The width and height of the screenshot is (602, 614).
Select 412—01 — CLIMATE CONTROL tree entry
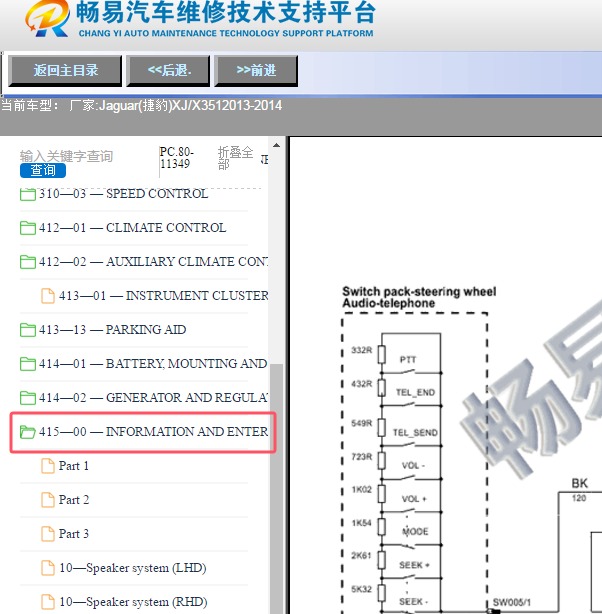(132, 228)
